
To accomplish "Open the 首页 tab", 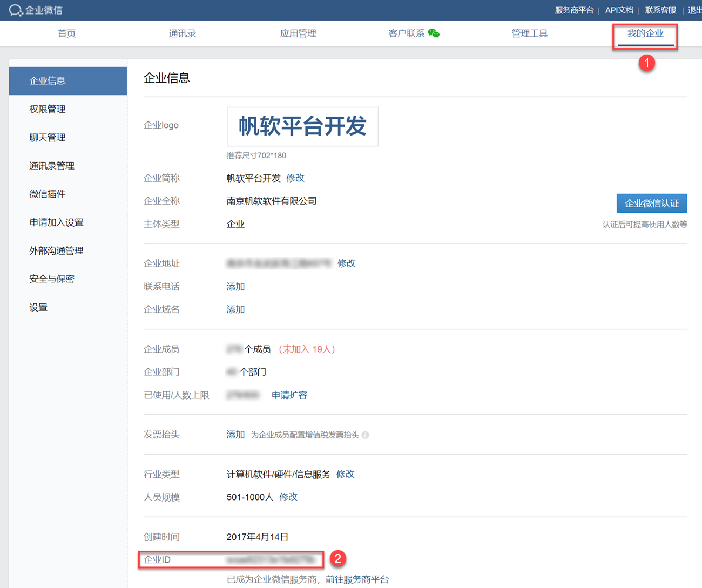I will pyautogui.click(x=66, y=33).
